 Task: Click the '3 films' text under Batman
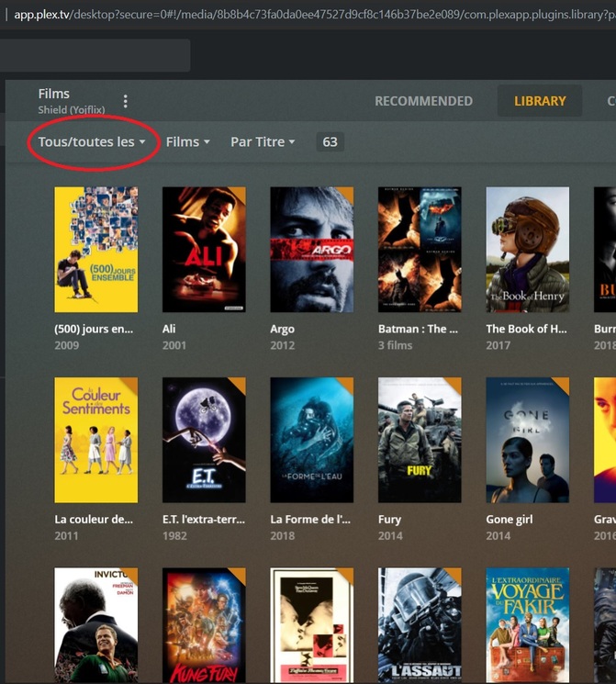[x=396, y=345]
